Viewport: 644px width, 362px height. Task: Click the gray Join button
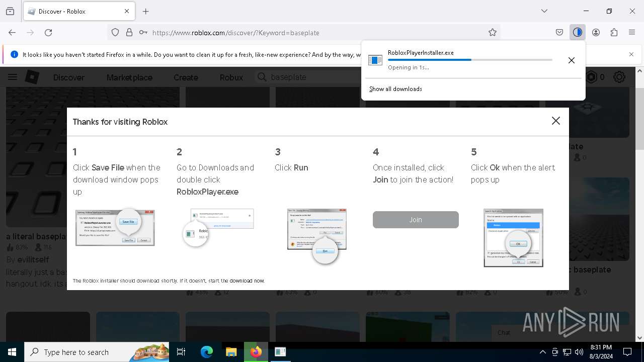(416, 220)
